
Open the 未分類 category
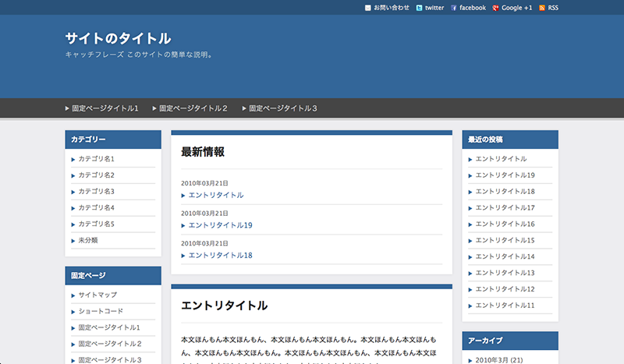click(88, 240)
